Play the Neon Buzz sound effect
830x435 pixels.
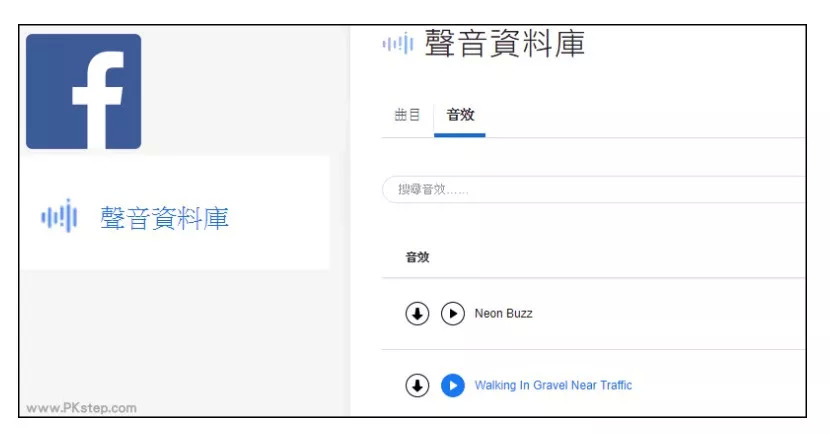coord(453,314)
